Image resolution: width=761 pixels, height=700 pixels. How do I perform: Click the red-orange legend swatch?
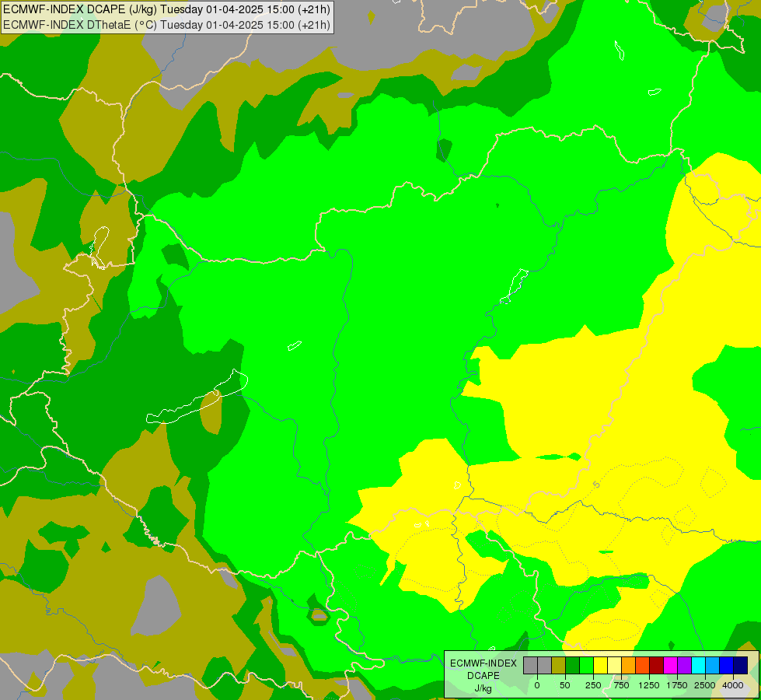[x=643, y=665]
